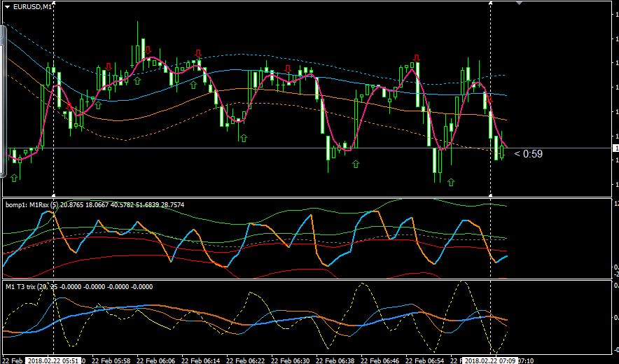Image resolution: width=619 pixels, height=364 pixels.
Task: Select the rightmost red sell arrow
Action: [489, 99]
